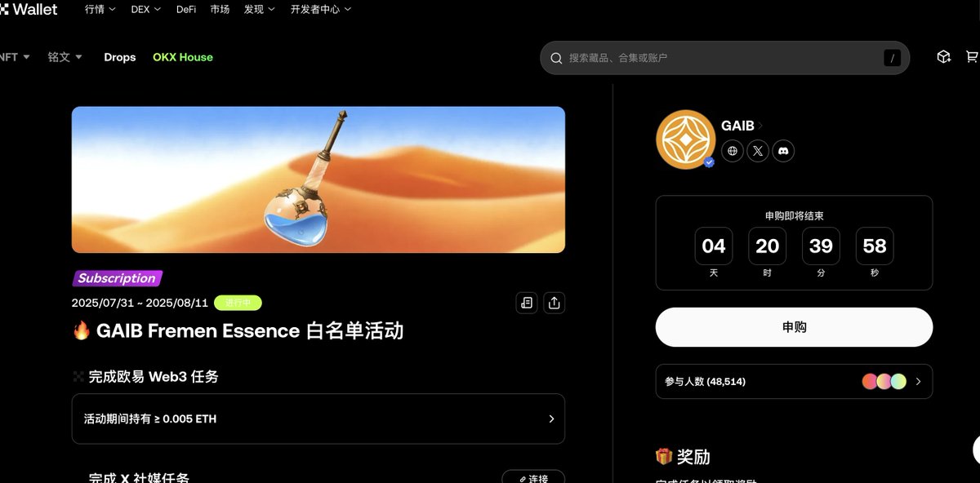Click the cube rewards icon in header
This screenshot has height=483, width=980.
944,57
